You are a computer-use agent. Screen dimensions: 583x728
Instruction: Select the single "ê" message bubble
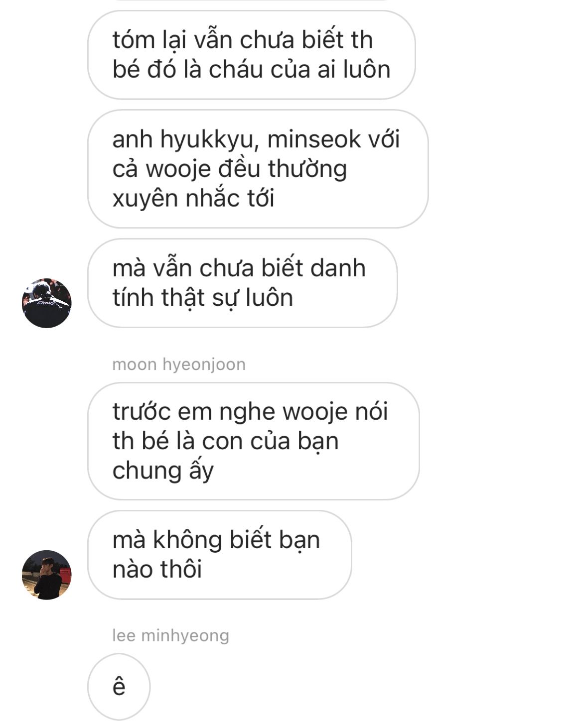click(x=119, y=687)
